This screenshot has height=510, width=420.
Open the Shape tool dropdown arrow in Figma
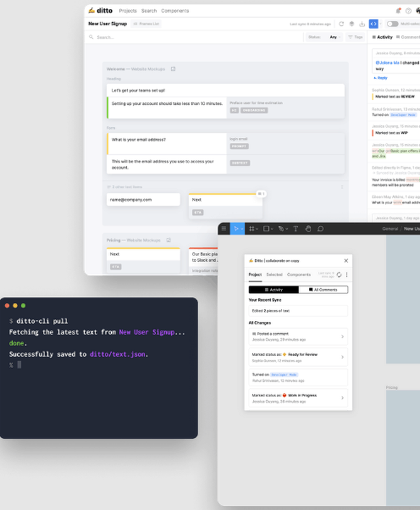(272, 229)
